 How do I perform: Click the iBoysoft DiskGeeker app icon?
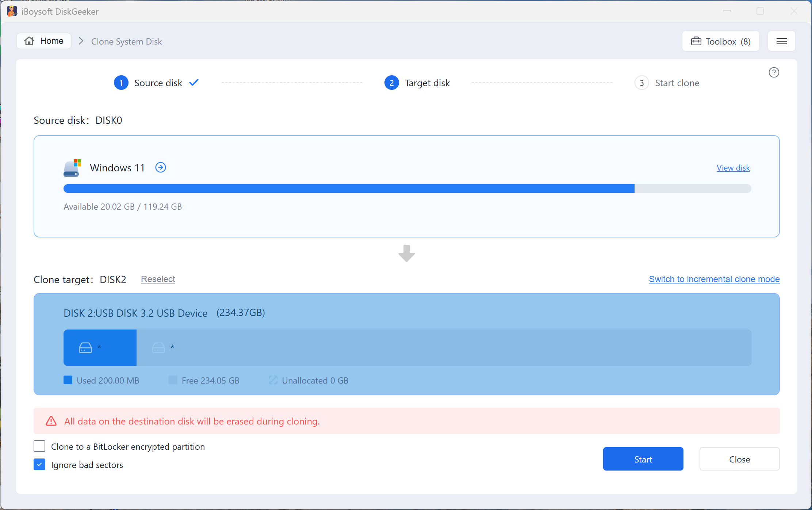(12, 11)
